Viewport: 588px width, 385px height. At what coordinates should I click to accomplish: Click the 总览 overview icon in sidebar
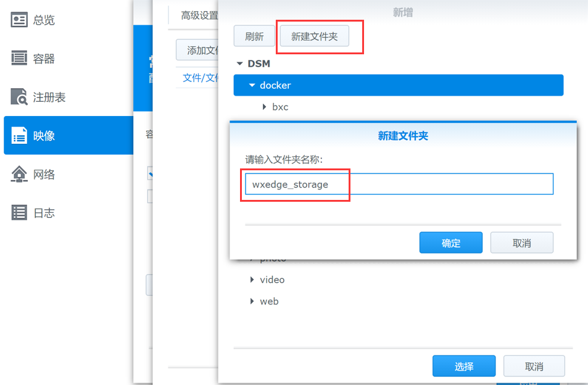tap(20, 20)
